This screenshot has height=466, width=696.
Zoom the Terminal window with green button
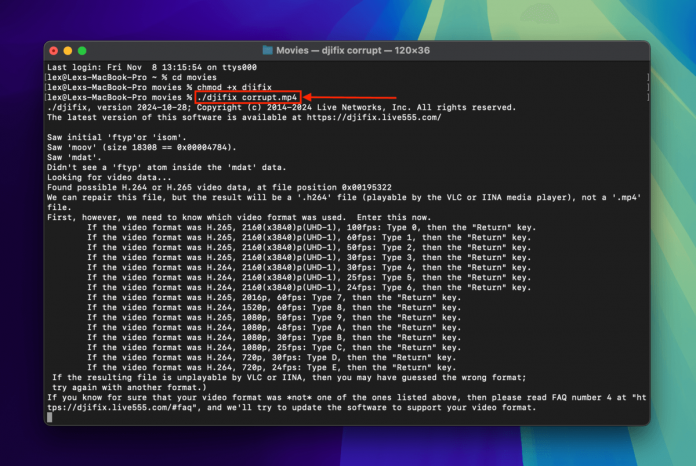click(x=82, y=50)
